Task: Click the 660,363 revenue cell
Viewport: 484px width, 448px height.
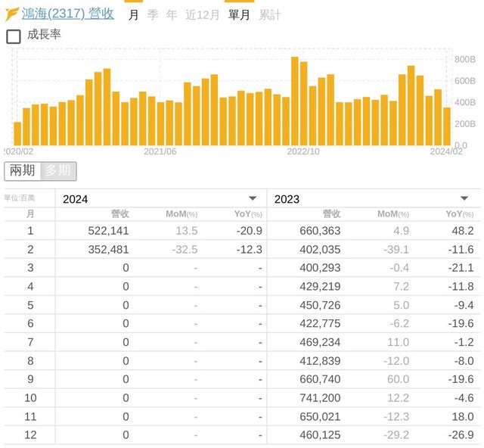Action: [x=320, y=231]
